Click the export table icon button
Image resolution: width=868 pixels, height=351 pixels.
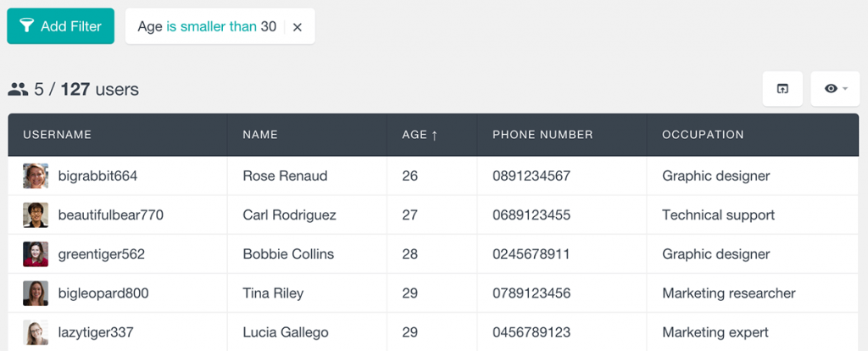point(782,89)
